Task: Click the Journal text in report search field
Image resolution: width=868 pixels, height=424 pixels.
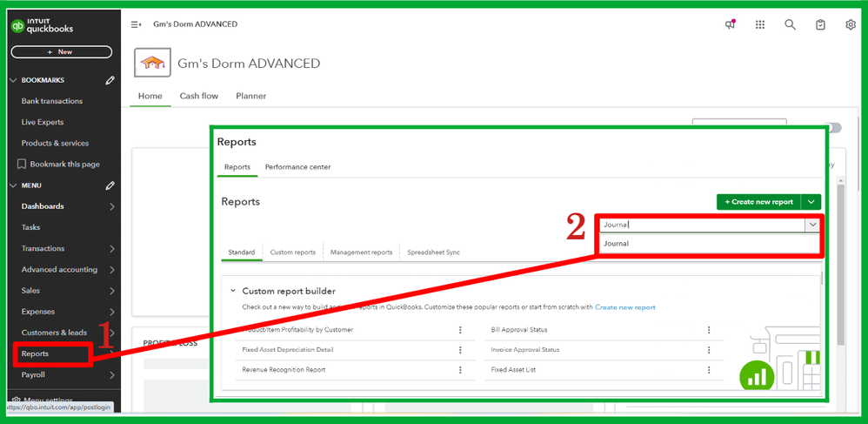Action: coord(616,225)
